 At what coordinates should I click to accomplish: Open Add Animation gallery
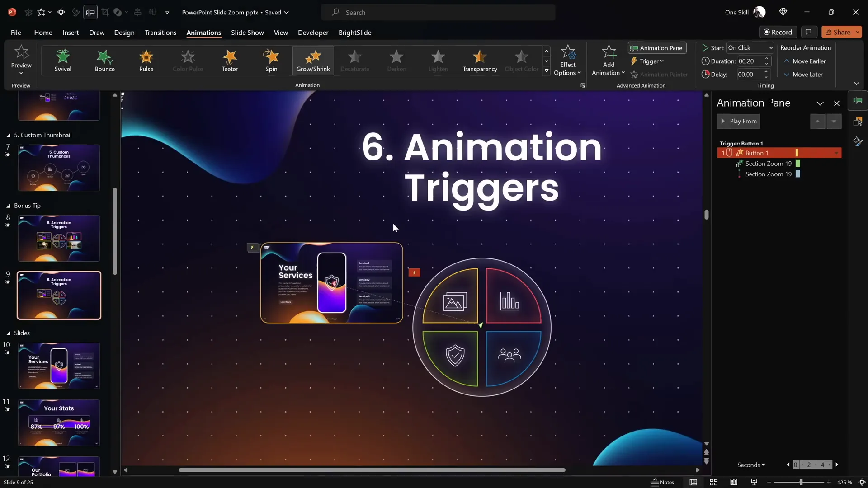pyautogui.click(x=609, y=61)
